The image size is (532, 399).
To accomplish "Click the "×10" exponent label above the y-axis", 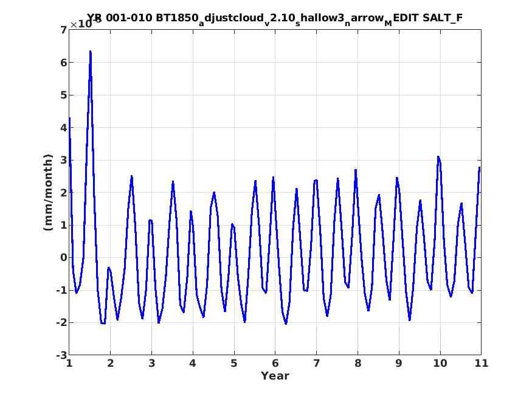I will pos(86,23).
